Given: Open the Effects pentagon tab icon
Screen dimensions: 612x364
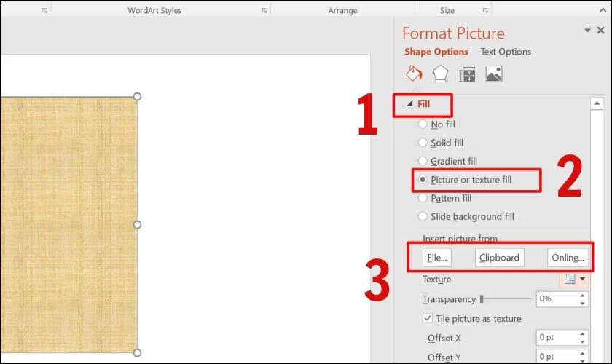Looking at the screenshot, I should (x=440, y=74).
